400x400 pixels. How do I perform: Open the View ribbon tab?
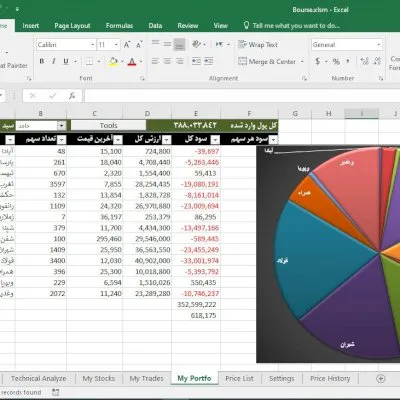(x=221, y=26)
